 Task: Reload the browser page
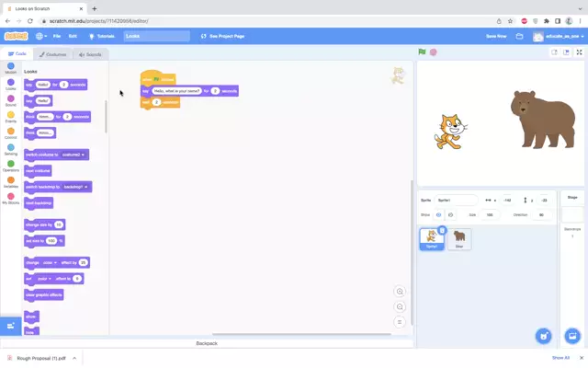click(30, 21)
